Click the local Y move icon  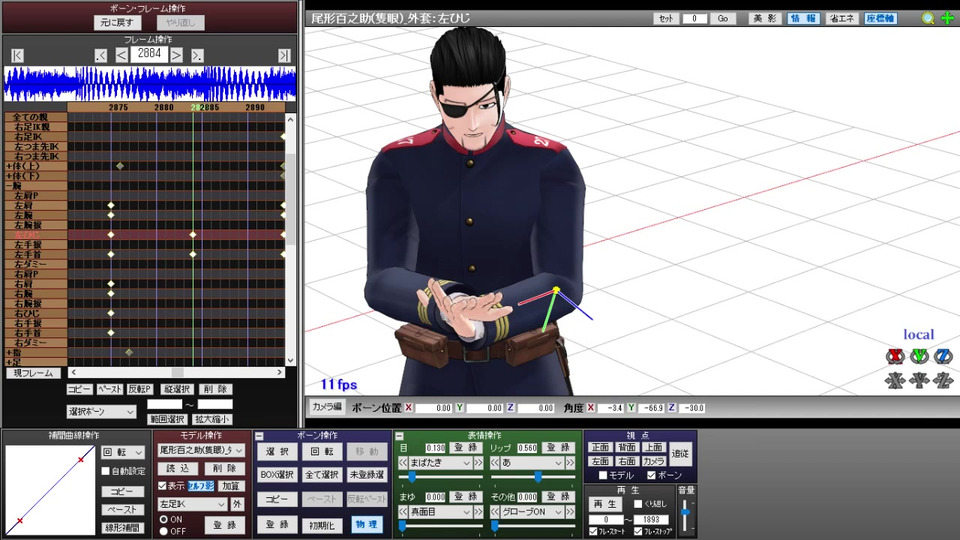point(919,381)
